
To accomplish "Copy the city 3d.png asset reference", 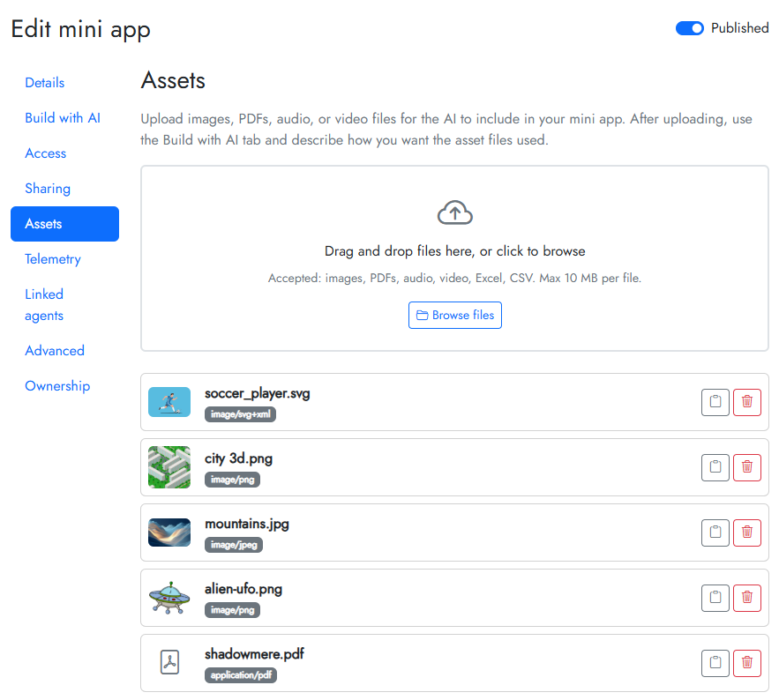I will (715, 467).
